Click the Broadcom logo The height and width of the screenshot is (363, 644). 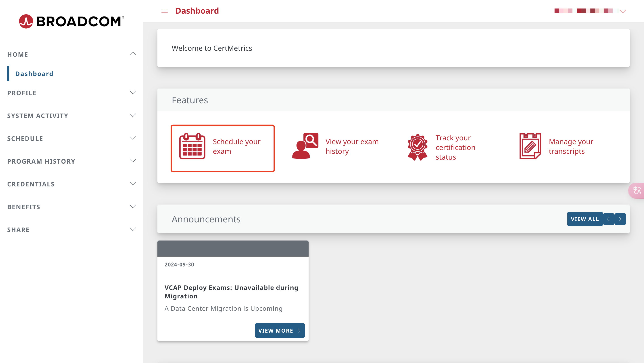pos(72,21)
